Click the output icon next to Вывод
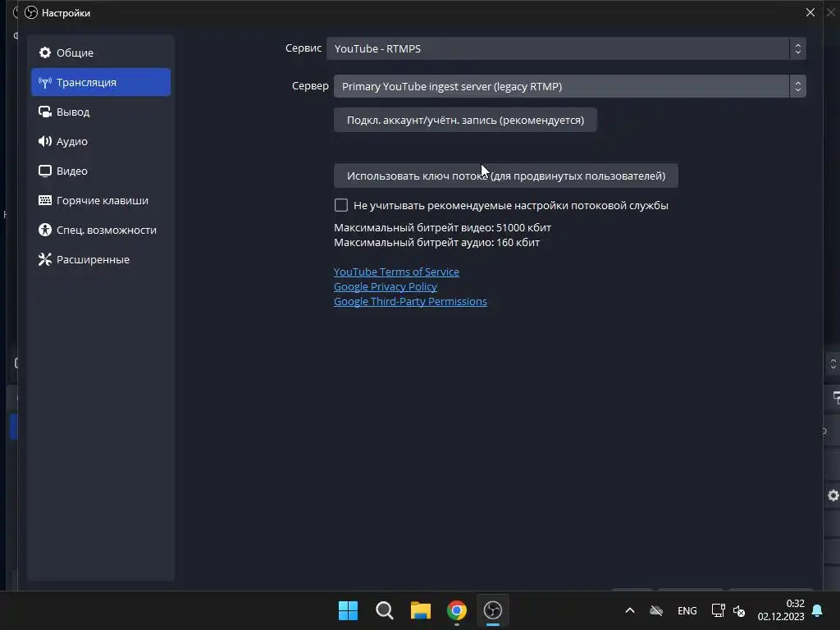Viewport: 840px width, 630px height. [x=45, y=112]
